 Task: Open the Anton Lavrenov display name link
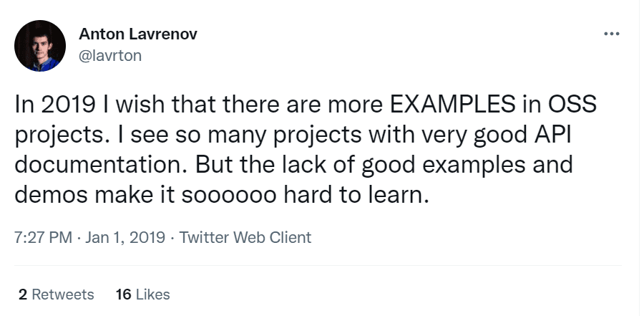pyautogui.click(x=137, y=34)
